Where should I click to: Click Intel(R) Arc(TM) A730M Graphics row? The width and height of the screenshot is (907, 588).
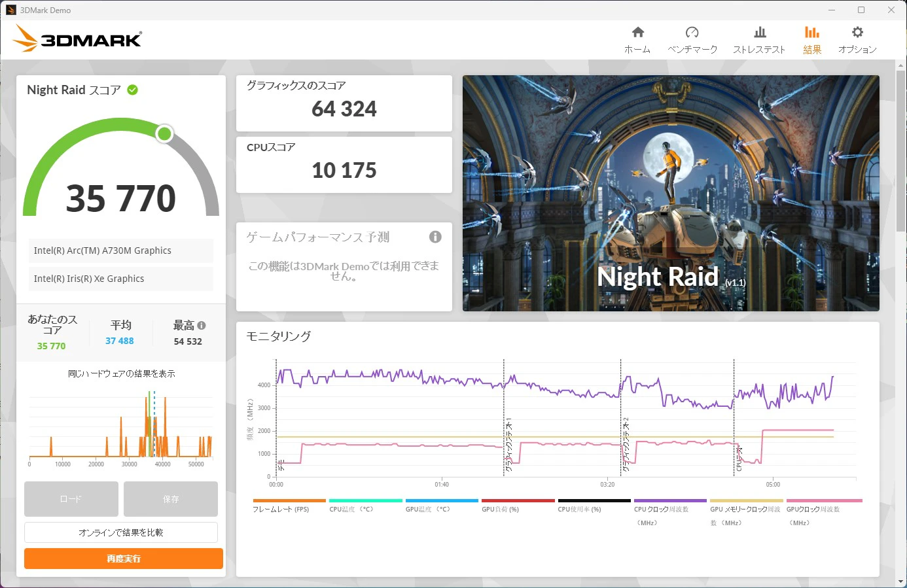[121, 251]
